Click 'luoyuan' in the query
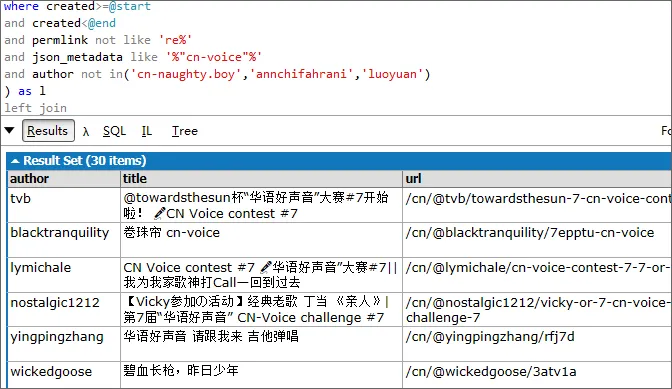This screenshot has width=672, height=389. click(392, 74)
